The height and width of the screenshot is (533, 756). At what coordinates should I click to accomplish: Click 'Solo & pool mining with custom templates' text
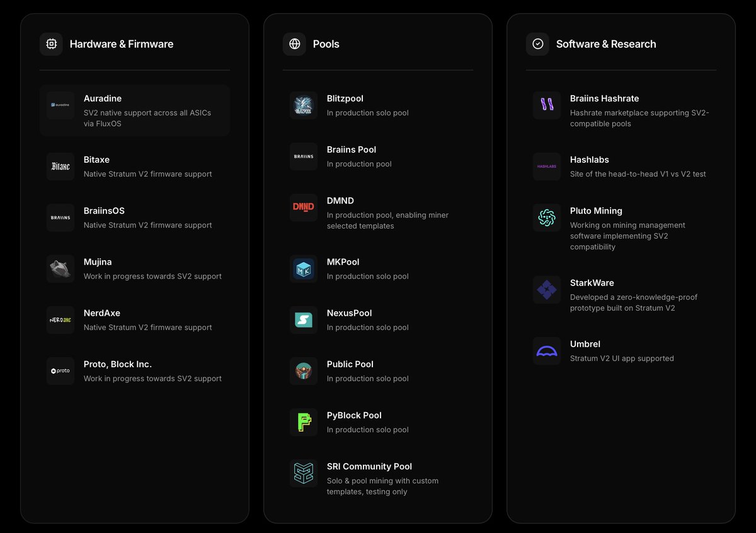click(382, 486)
